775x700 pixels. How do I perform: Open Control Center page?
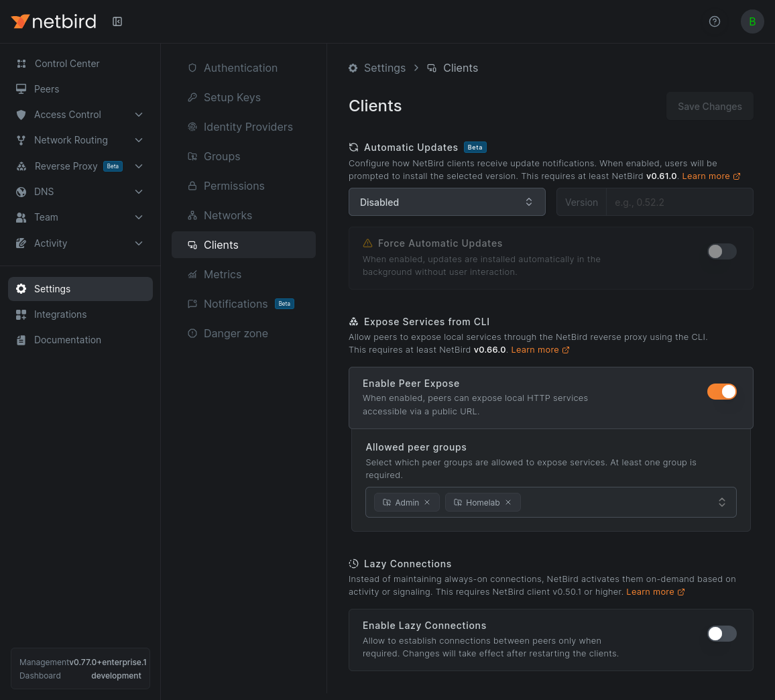point(80,63)
